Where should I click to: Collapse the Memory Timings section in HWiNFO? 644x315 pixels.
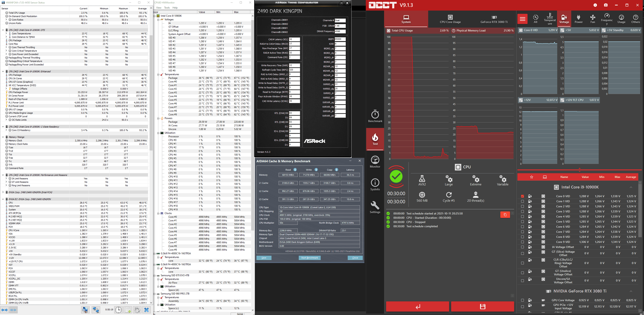tap(3, 137)
